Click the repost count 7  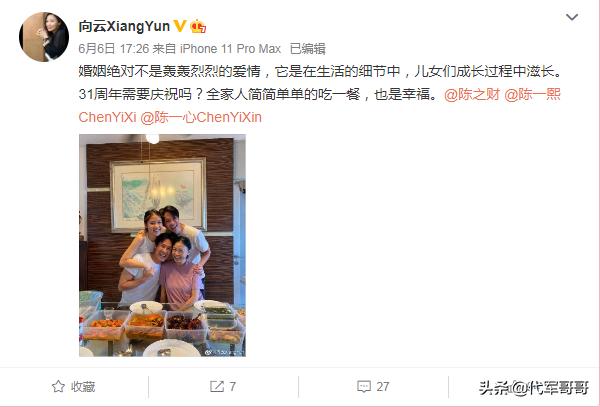(232, 387)
